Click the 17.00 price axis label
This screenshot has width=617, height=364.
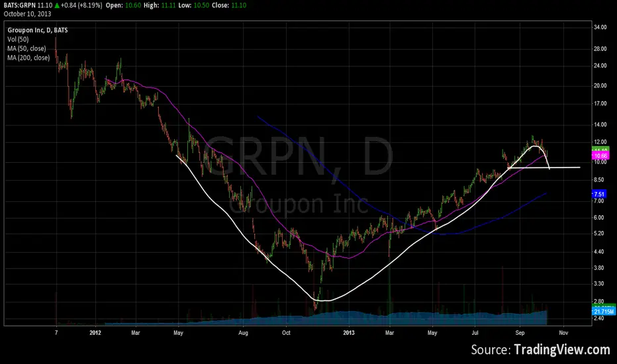click(600, 104)
